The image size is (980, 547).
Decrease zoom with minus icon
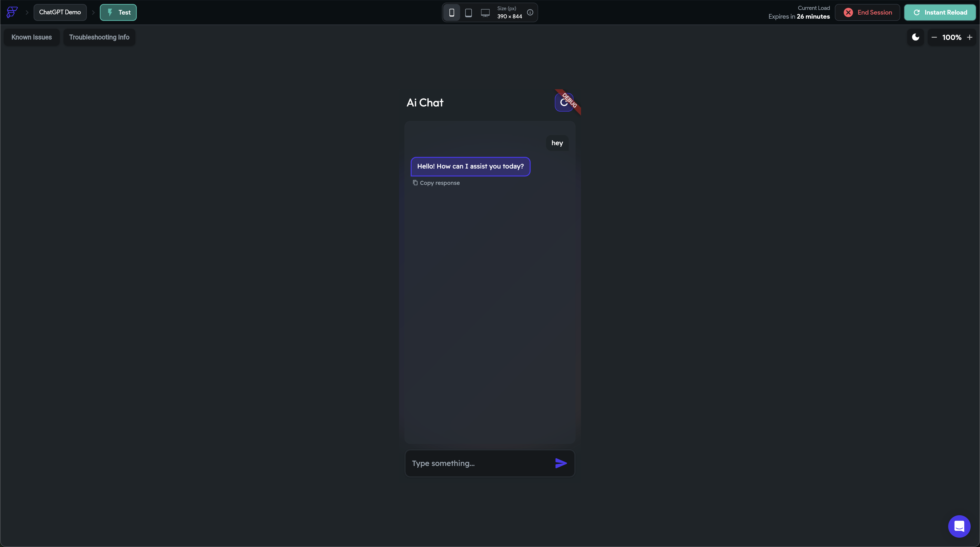click(934, 37)
